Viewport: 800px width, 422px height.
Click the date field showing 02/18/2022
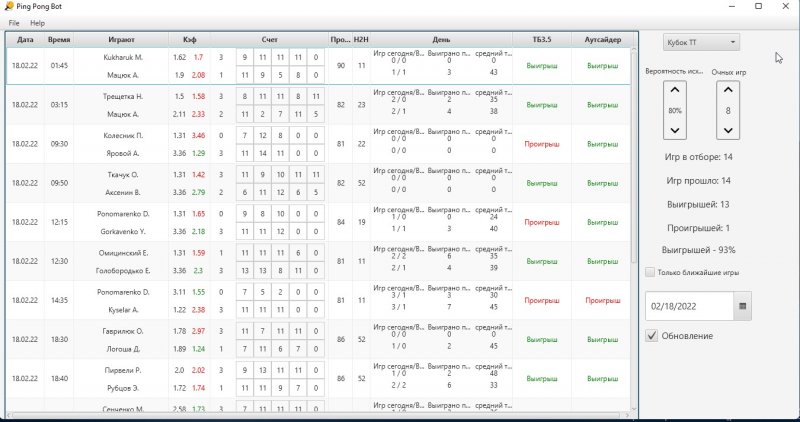(x=690, y=305)
